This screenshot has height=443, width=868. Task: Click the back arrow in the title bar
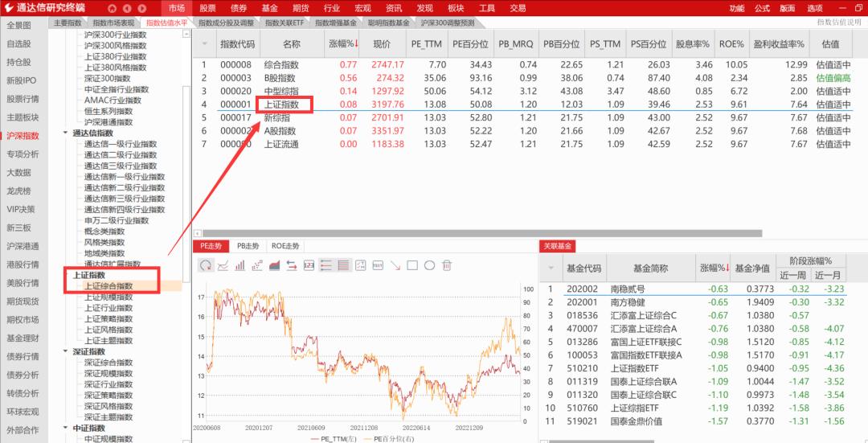[127, 8]
